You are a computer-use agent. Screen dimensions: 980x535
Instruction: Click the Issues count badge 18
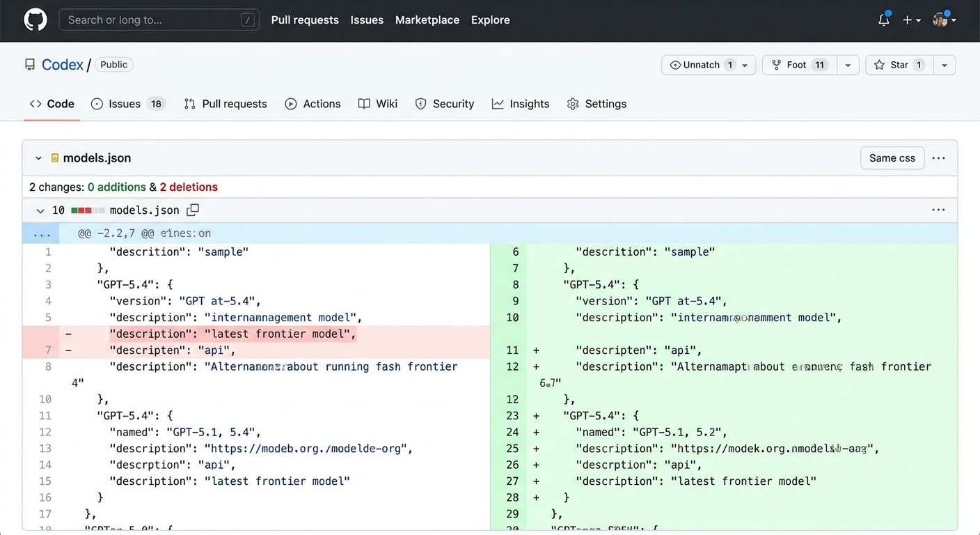point(156,104)
